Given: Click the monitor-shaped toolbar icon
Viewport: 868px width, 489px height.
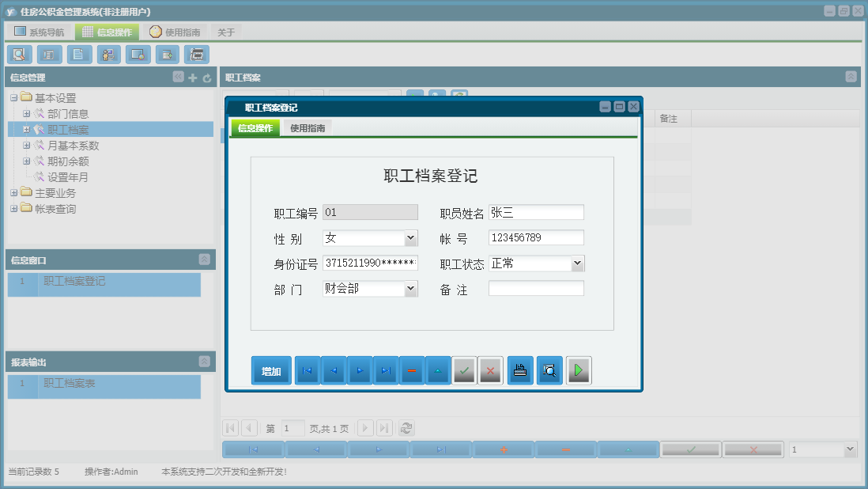Looking at the screenshot, I should 138,54.
